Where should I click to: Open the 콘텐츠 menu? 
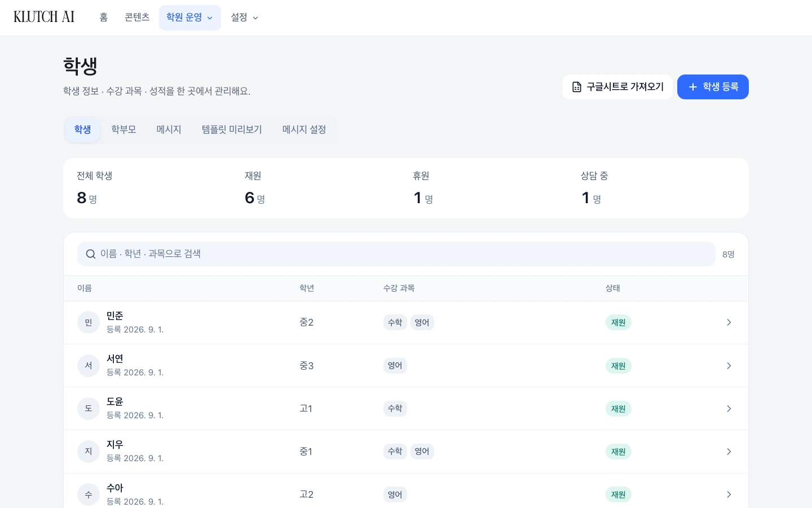coord(137,17)
